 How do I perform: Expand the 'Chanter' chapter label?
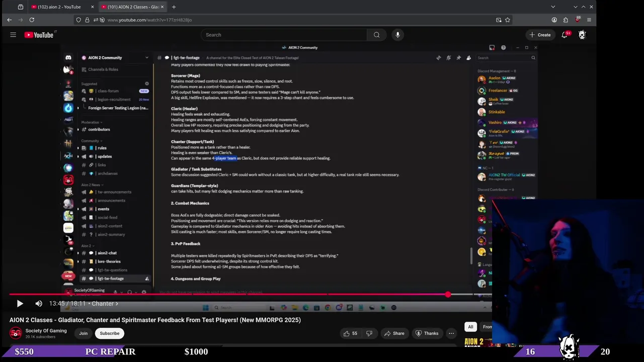(105, 304)
